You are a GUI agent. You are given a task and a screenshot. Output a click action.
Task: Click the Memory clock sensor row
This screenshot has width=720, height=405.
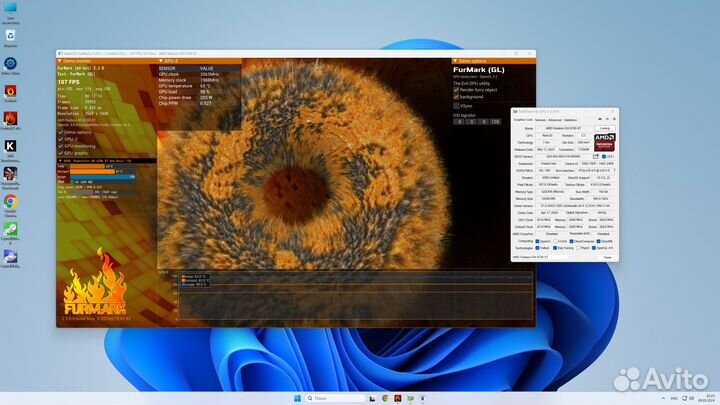(x=199, y=80)
